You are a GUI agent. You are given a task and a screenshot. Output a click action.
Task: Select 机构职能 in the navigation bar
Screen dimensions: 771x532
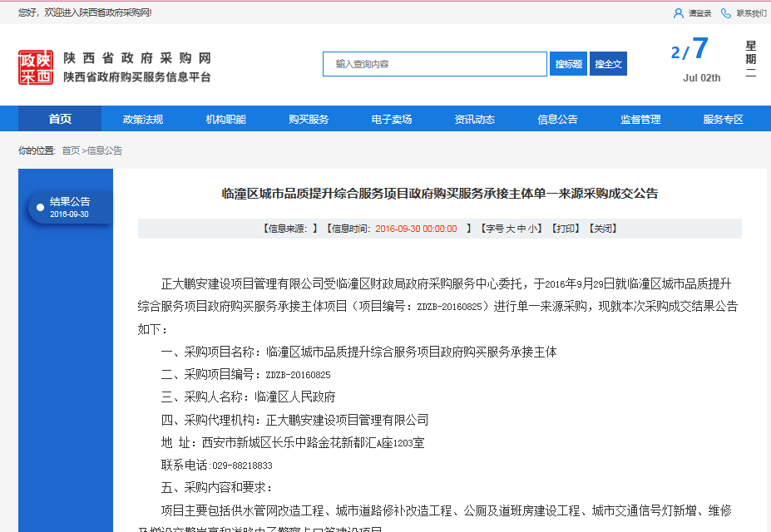click(x=226, y=119)
